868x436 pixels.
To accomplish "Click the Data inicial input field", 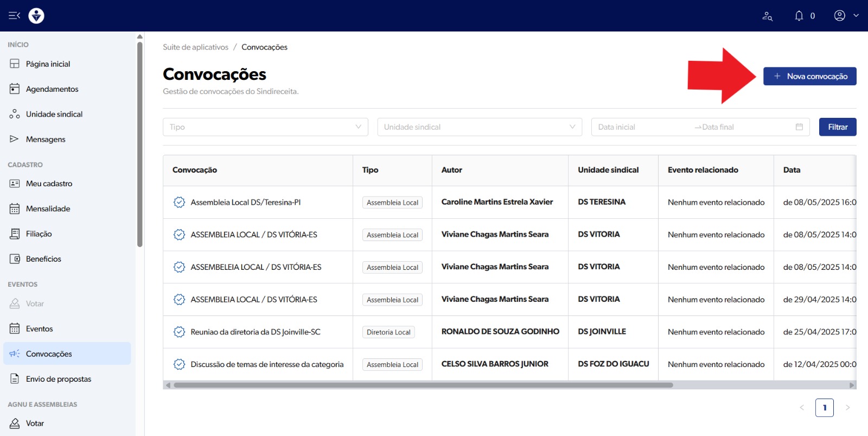I will click(640, 127).
